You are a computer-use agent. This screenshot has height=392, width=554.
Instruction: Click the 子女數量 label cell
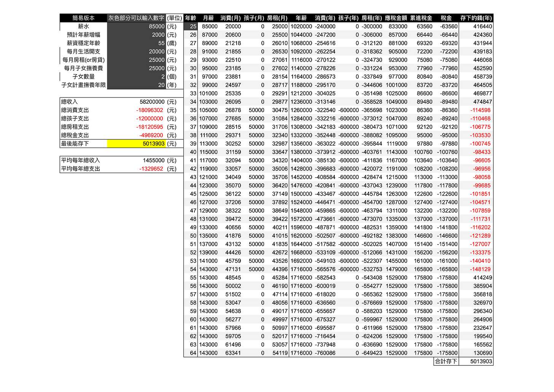pos(84,76)
